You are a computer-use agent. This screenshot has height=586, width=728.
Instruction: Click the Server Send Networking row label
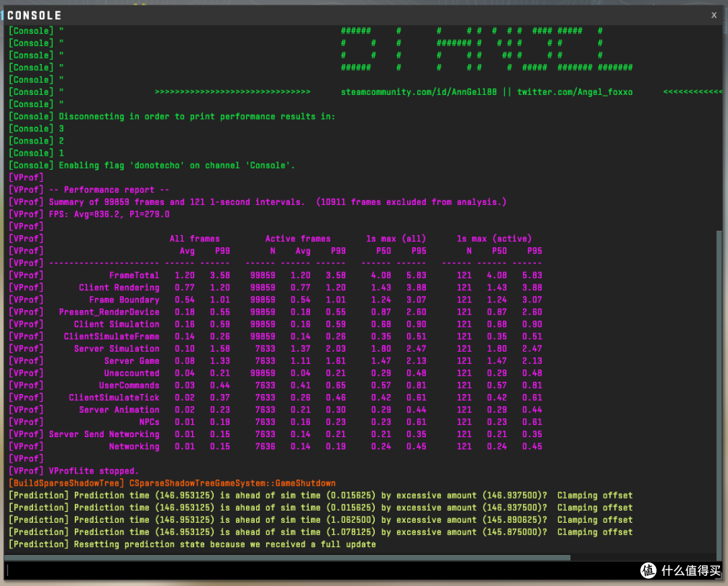[104, 434]
